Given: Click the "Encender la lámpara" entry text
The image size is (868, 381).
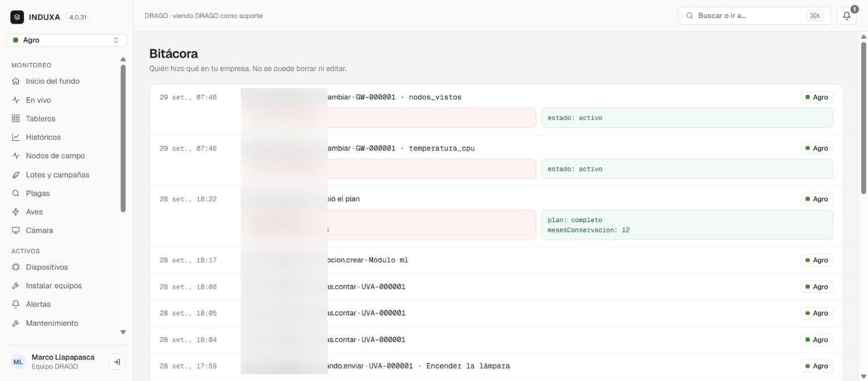Looking at the screenshot, I should point(468,366).
